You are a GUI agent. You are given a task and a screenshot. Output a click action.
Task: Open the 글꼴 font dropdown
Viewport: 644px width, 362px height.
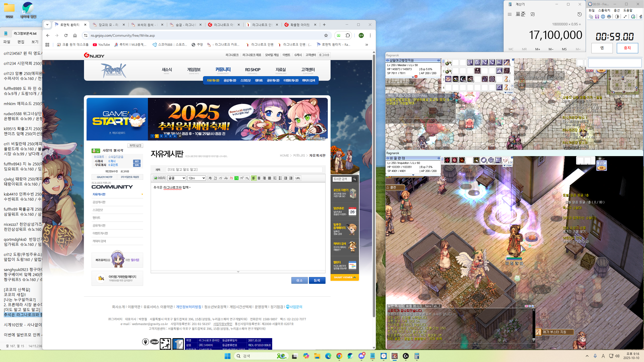pos(177,178)
